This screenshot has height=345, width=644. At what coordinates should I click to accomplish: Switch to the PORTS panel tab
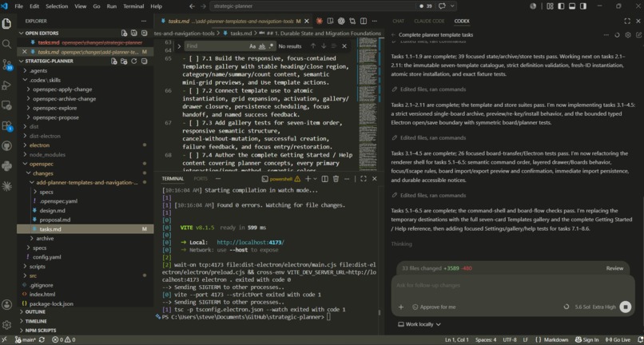(x=201, y=179)
